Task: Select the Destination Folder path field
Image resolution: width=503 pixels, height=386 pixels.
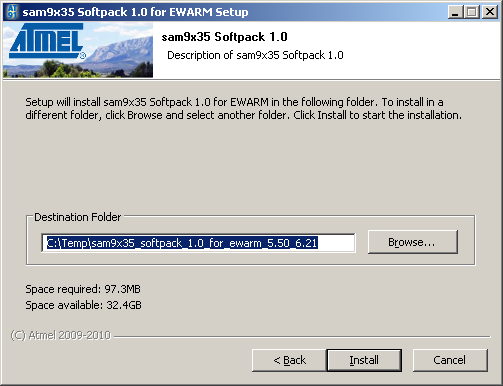Action: pyautogui.click(x=198, y=243)
